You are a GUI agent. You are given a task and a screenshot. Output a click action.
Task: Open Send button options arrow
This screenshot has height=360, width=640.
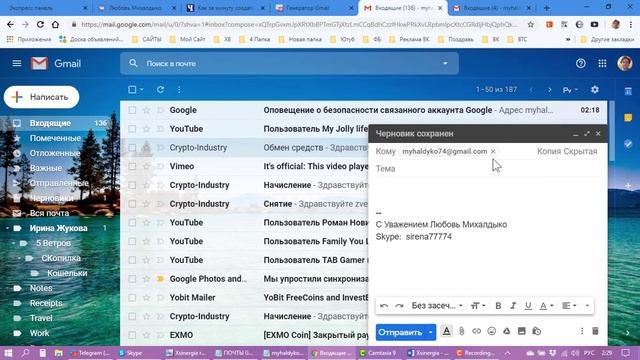431,332
